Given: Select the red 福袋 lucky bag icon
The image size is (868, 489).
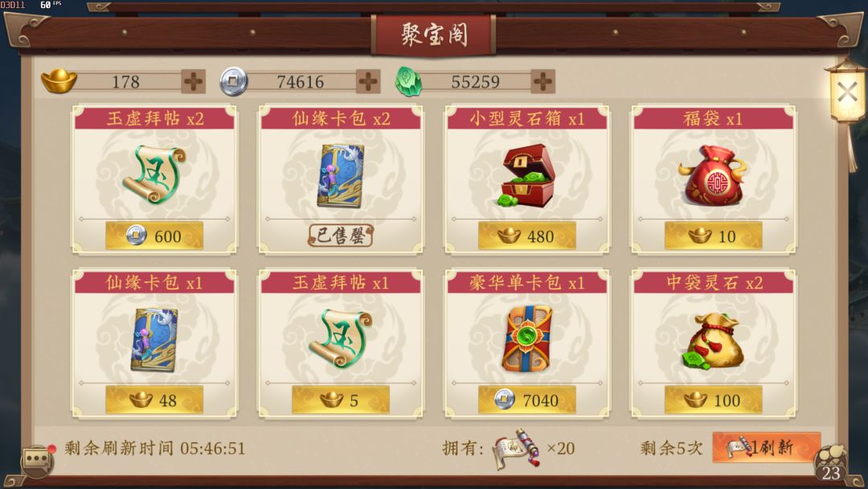Looking at the screenshot, I should point(713,175).
